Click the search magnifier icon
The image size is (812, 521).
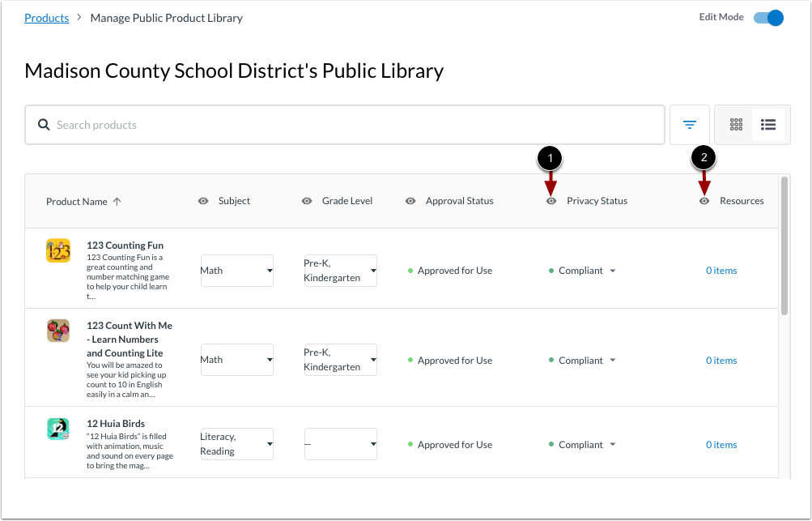[x=44, y=124]
